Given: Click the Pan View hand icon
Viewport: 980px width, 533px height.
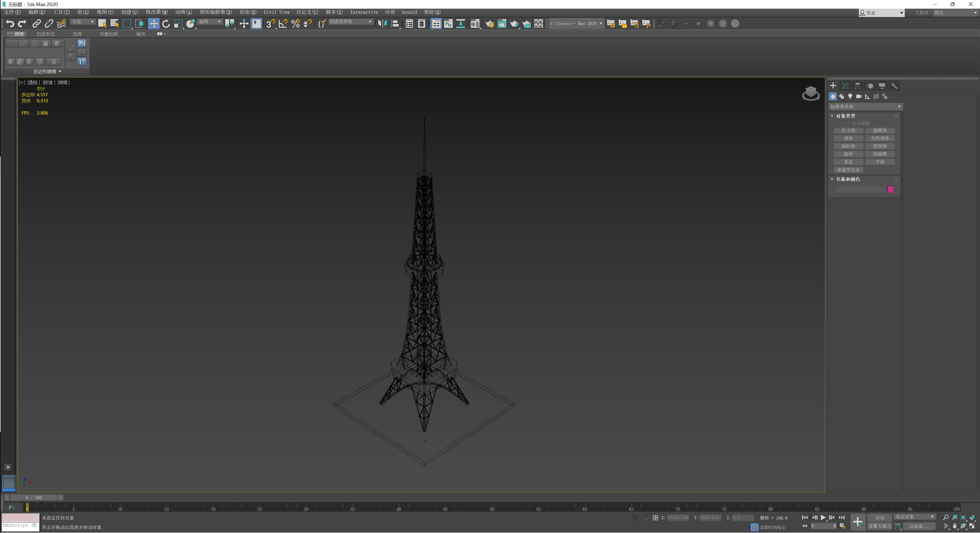Looking at the screenshot, I should click(x=954, y=526).
